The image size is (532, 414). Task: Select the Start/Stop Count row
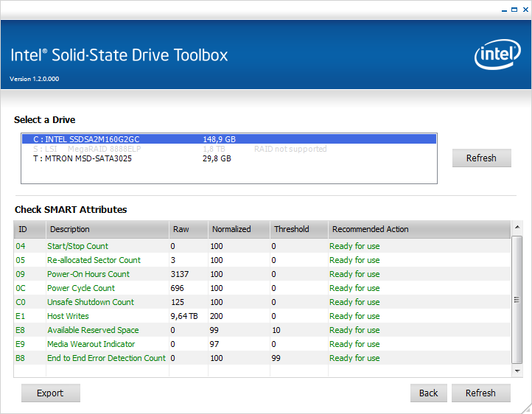tap(262, 246)
